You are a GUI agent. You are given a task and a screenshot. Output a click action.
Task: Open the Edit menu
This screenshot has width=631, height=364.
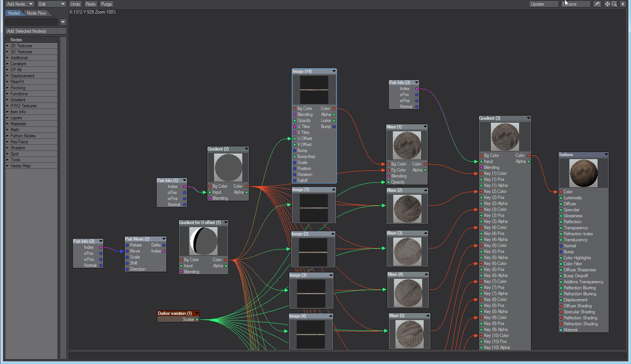click(51, 4)
